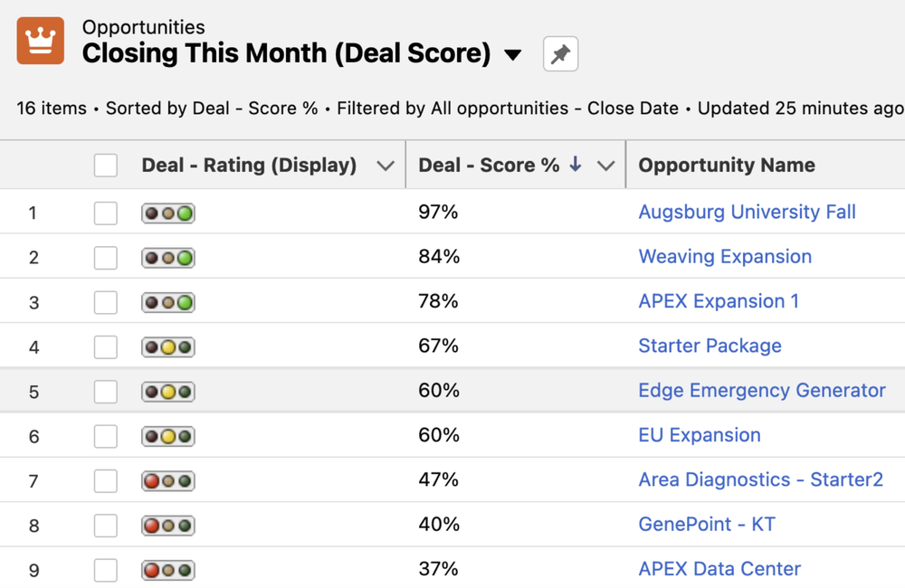Open the Deal - Rating (Display) column menu
Viewport: 905px width, 588px height.
point(385,166)
